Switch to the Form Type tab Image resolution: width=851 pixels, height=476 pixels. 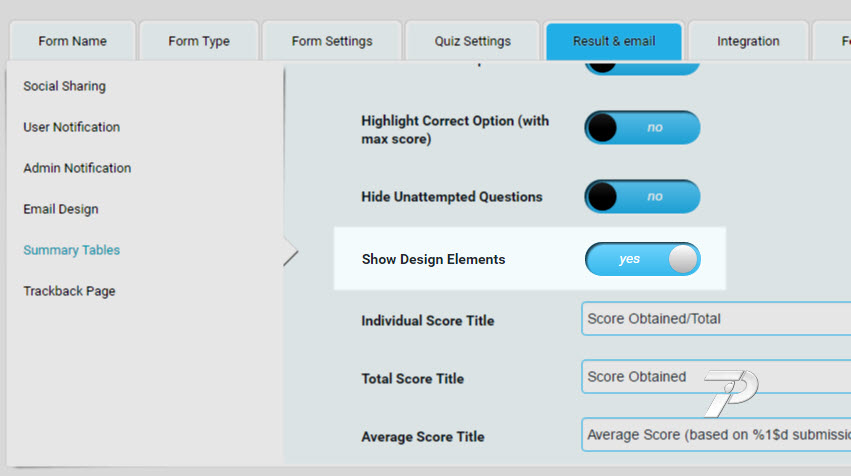[198, 41]
